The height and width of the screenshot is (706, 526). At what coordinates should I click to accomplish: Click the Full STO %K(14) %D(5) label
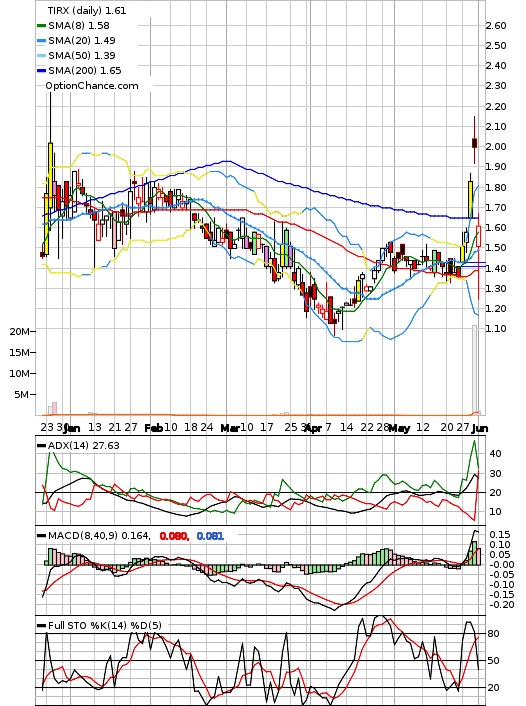click(104, 625)
